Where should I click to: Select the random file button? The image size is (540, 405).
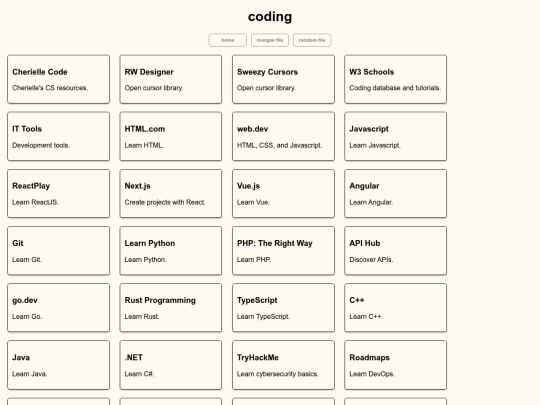coord(312,40)
